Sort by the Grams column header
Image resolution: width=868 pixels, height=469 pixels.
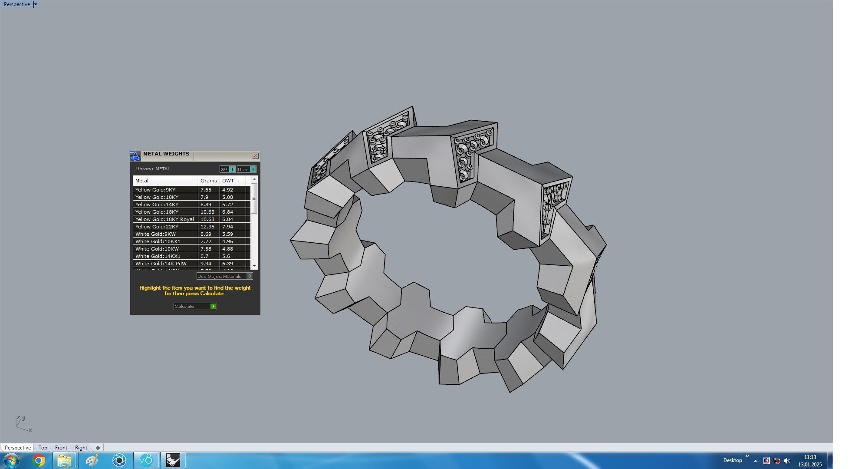209,181
